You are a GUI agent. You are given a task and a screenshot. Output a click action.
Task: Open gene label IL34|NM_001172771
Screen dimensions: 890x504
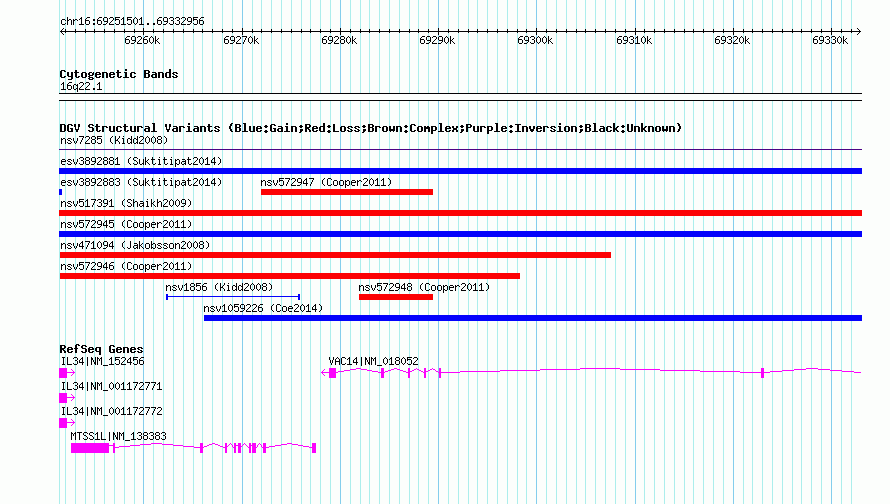(x=112, y=387)
